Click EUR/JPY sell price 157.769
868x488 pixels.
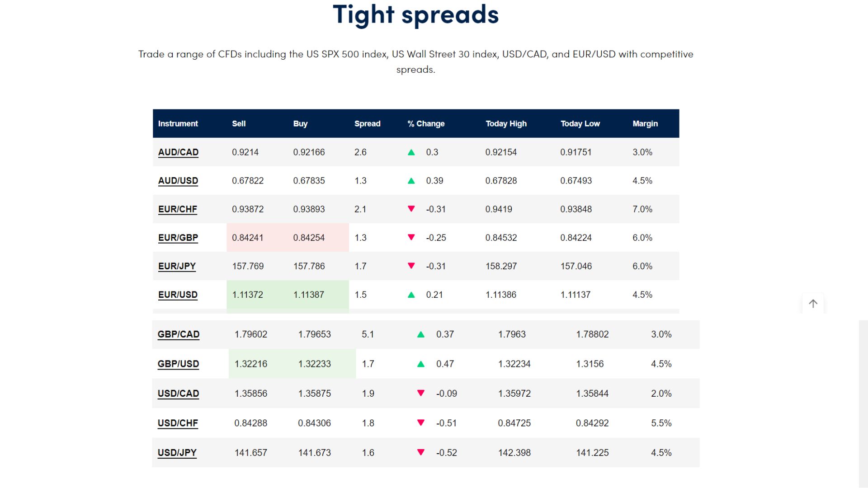coord(248,266)
